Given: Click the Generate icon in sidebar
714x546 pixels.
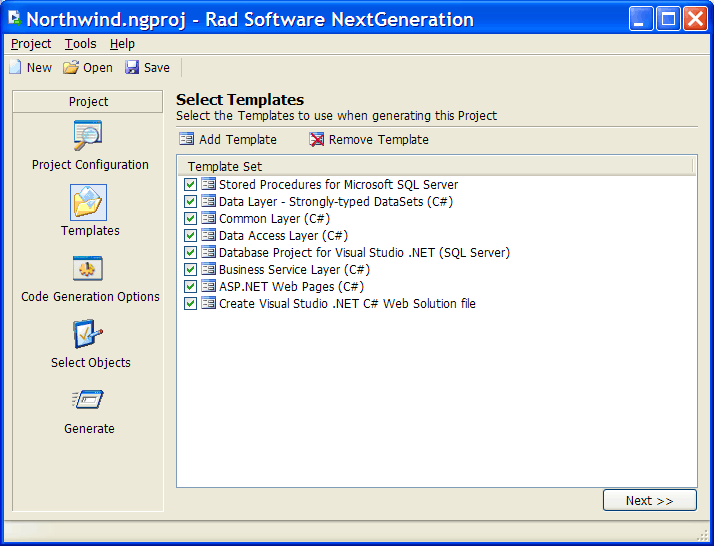Looking at the screenshot, I should (88, 400).
